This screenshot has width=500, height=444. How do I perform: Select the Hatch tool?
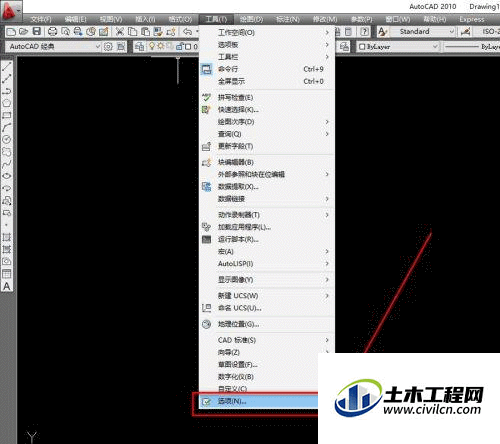[x=7, y=237]
